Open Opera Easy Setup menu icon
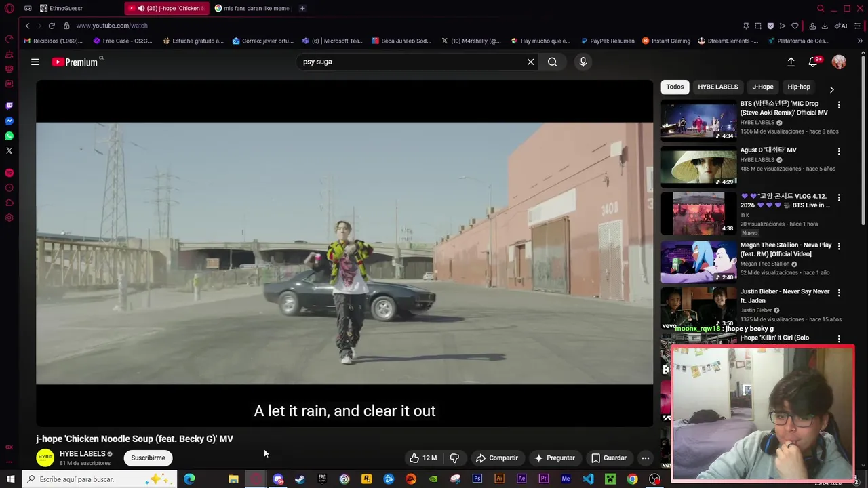Image resolution: width=868 pixels, height=488 pixels. point(858,26)
